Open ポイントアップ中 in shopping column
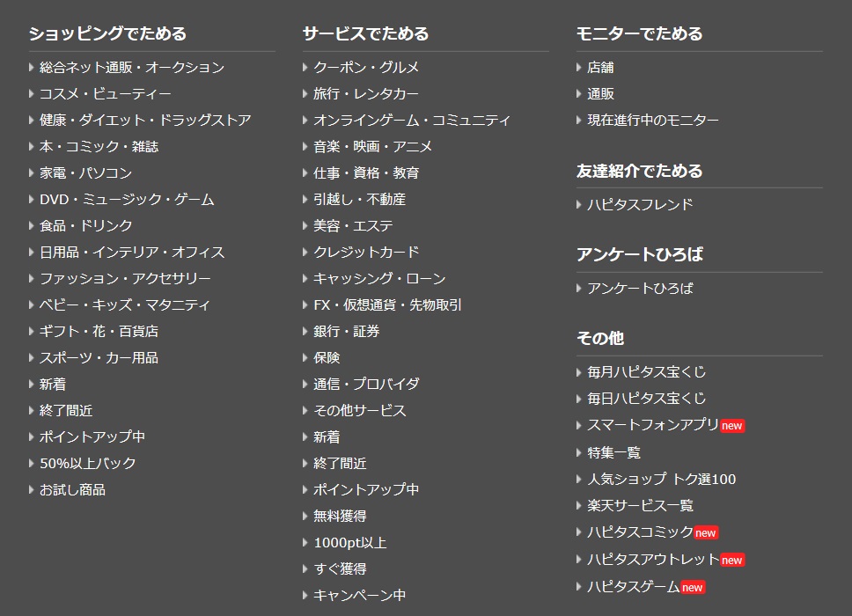Viewport: 852px width, 616px height. pyautogui.click(x=92, y=436)
